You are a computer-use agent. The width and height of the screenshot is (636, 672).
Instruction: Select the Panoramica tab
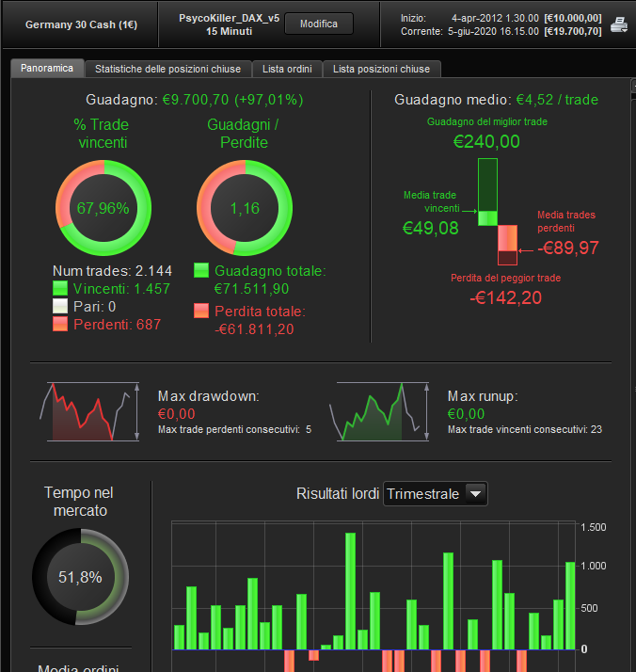pos(47,68)
